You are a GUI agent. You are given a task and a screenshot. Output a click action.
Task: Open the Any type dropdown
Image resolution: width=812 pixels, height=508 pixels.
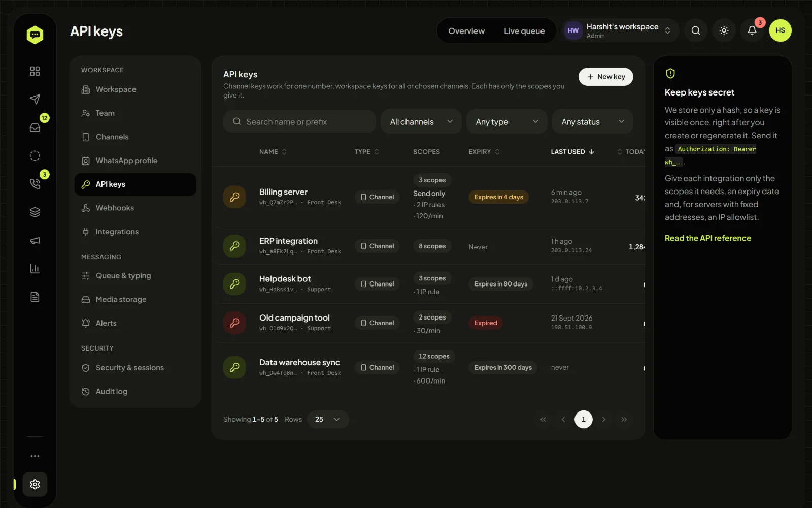(506, 121)
